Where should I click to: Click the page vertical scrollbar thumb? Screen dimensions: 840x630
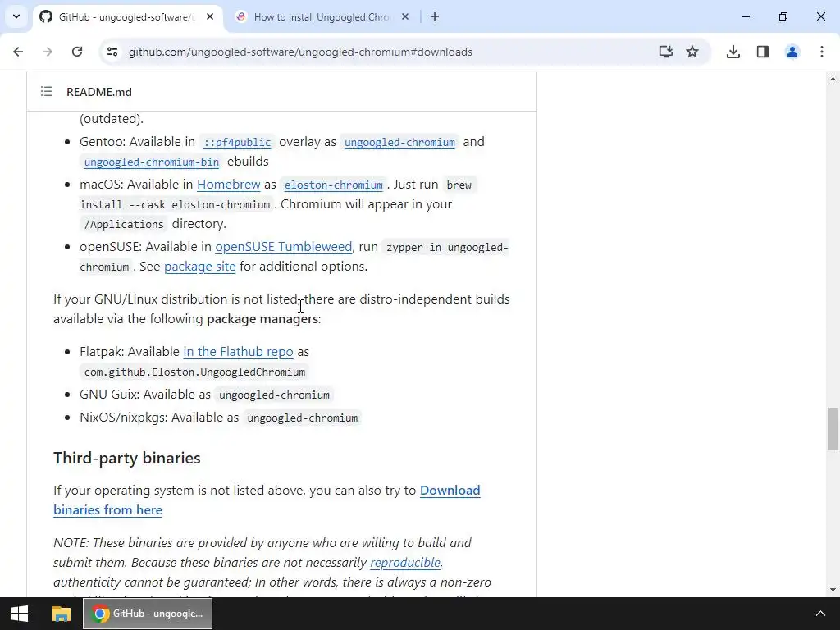click(x=833, y=428)
